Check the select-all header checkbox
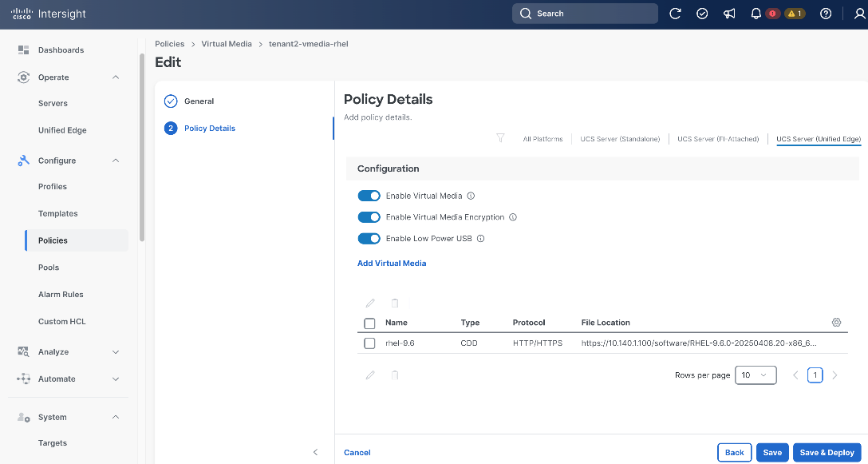868x464 pixels. click(370, 323)
